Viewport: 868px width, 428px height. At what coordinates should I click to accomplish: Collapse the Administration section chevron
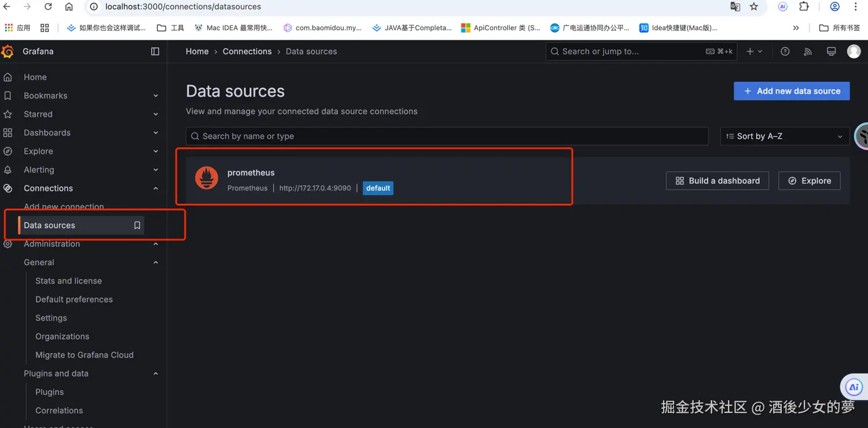pos(156,244)
